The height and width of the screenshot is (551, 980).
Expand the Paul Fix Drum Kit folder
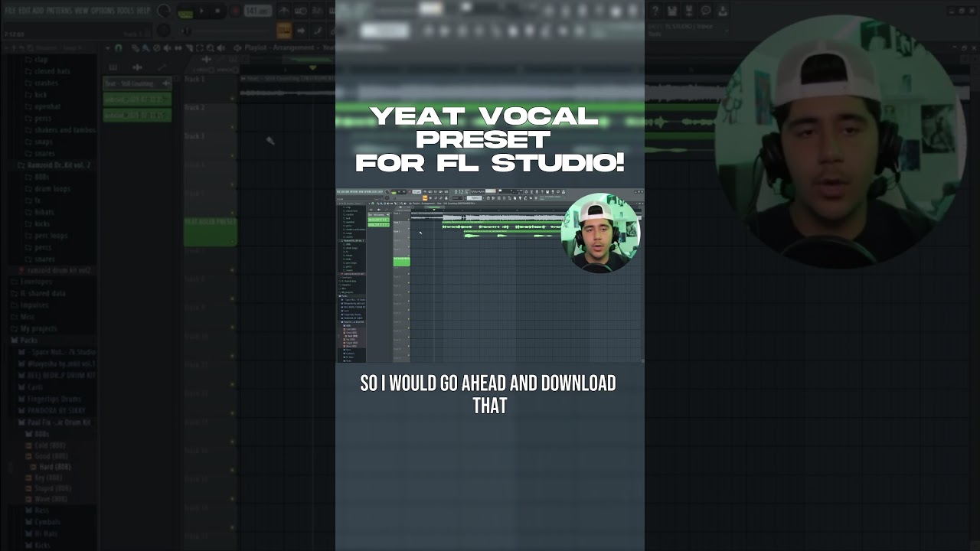pos(54,422)
